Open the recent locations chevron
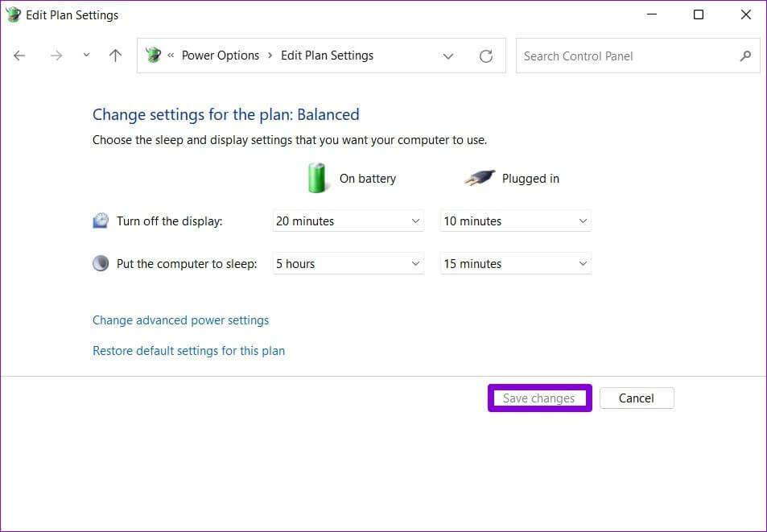Viewport: 767px width, 532px height. click(x=86, y=56)
